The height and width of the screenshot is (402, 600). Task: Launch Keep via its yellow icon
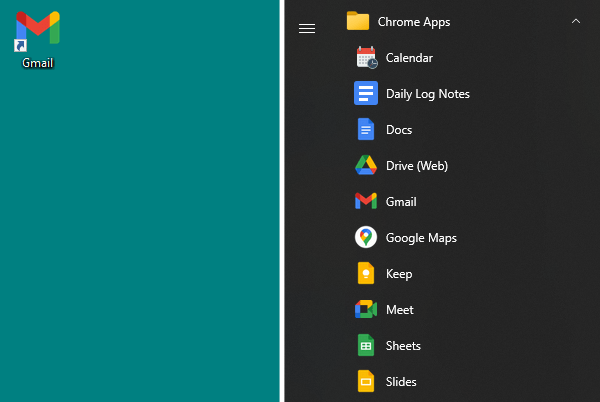click(x=366, y=274)
